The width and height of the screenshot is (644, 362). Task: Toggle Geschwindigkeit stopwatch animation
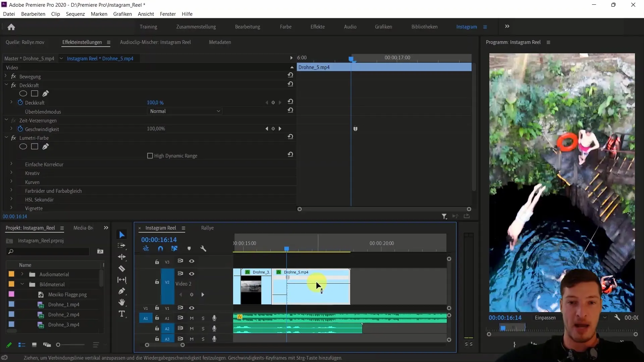[20, 129]
